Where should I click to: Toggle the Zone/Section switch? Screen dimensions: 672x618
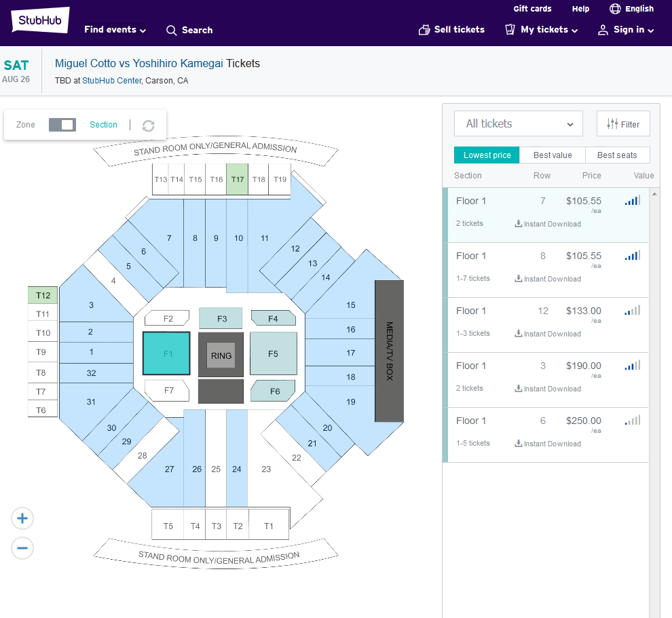62,125
